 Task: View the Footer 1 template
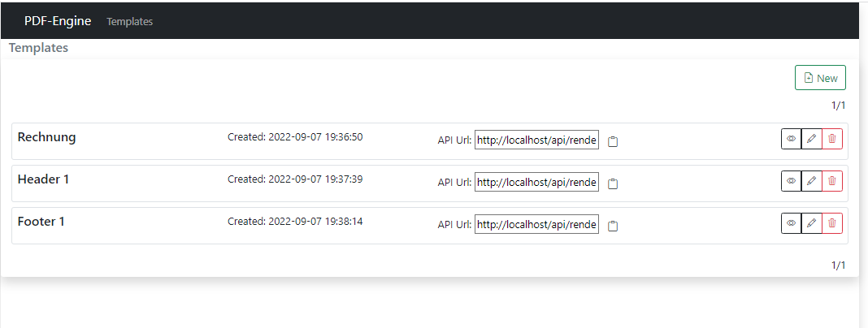[x=791, y=223]
